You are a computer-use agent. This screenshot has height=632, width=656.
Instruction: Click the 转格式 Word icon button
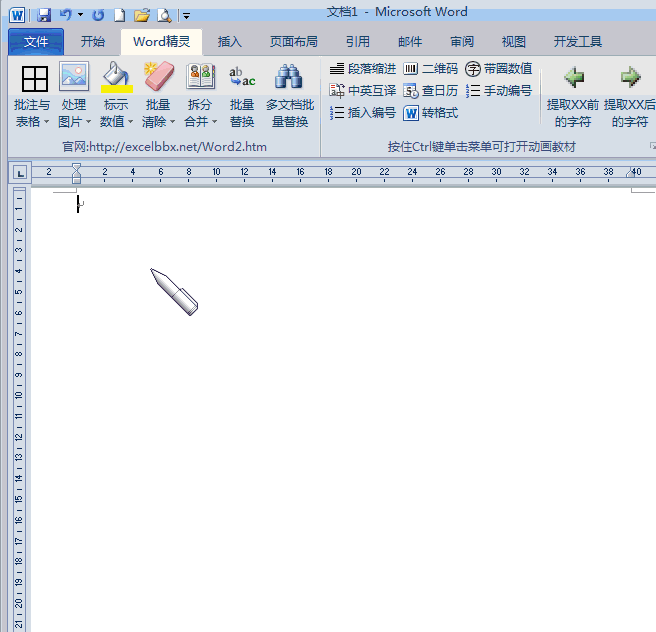(x=430, y=113)
